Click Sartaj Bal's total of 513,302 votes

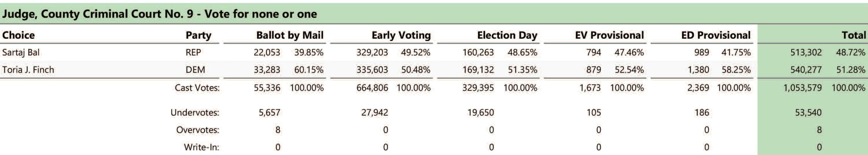(x=806, y=53)
